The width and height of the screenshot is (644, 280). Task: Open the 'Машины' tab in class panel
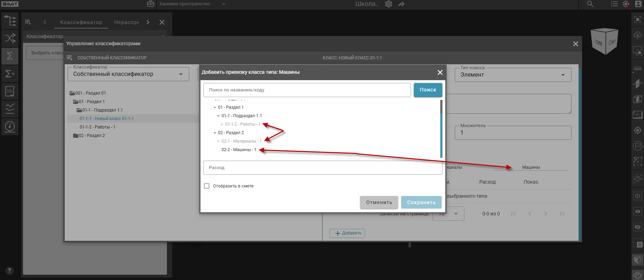coord(531,167)
